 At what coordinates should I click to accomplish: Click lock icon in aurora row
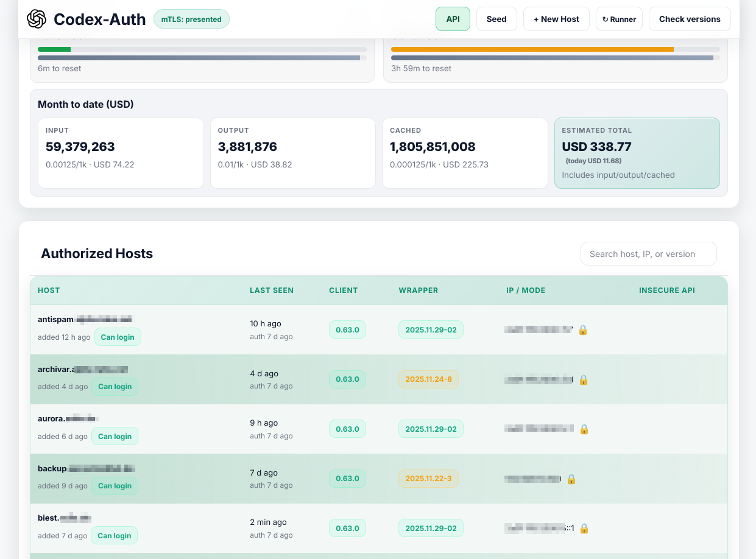(x=584, y=429)
